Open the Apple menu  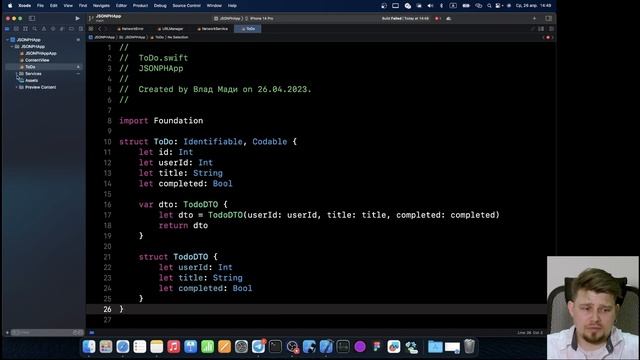(10, 6)
